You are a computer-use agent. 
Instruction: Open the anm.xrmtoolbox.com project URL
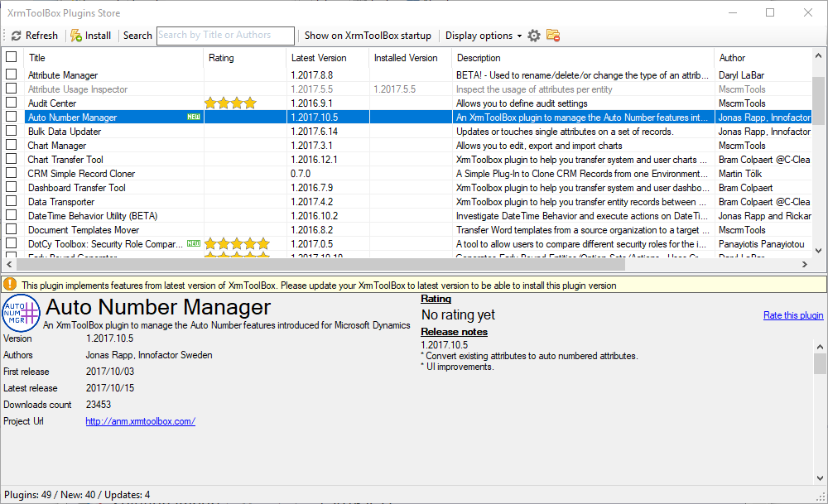coord(141,421)
